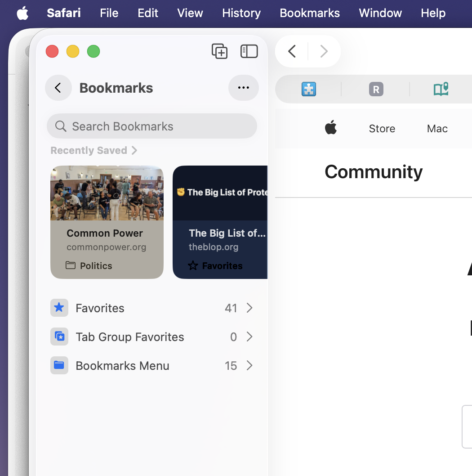Click the Bookmarks sidebar title
472x476 pixels.
(x=116, y=88)
